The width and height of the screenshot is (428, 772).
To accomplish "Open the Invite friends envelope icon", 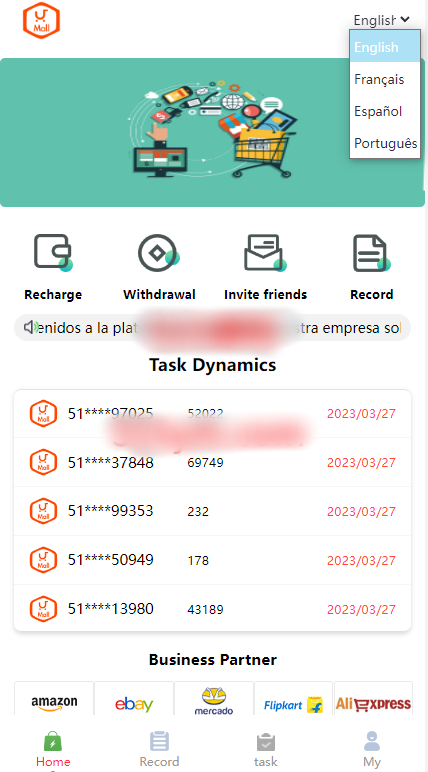I will (x=265, y=253).
